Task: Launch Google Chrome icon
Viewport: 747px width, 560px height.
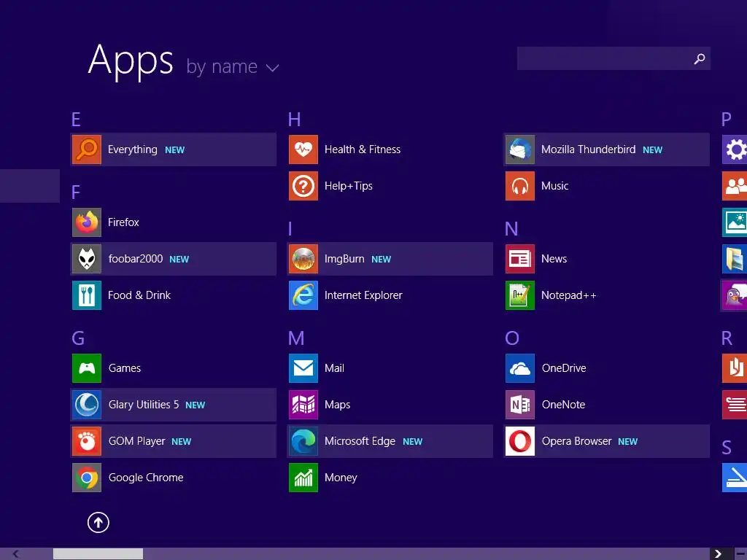Action: (87, 478)
